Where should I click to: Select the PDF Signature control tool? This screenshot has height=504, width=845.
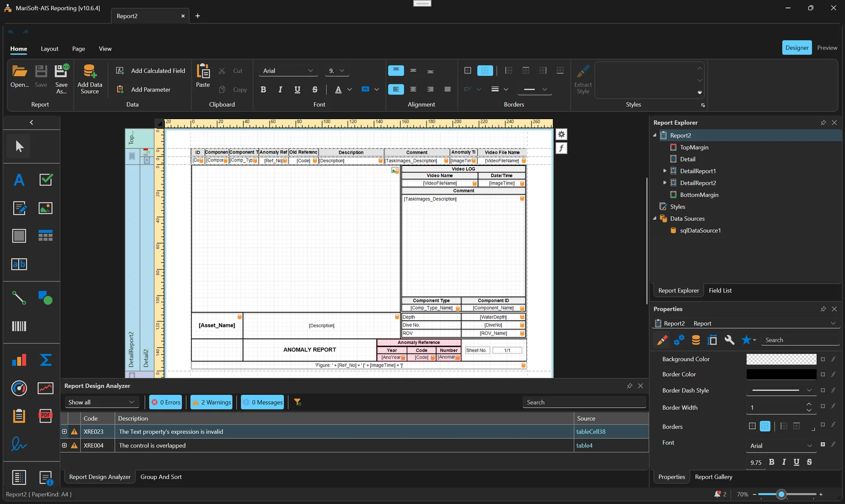point(19,444)
